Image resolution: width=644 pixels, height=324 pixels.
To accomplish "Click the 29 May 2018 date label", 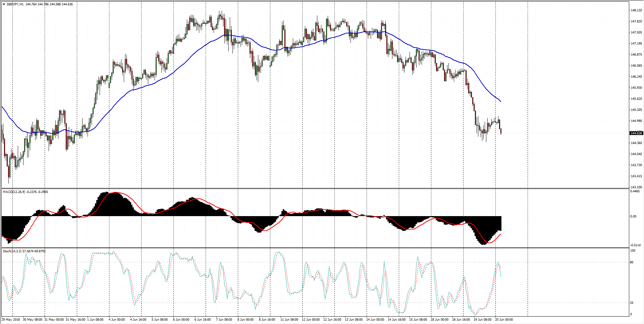I will [11, 320].
